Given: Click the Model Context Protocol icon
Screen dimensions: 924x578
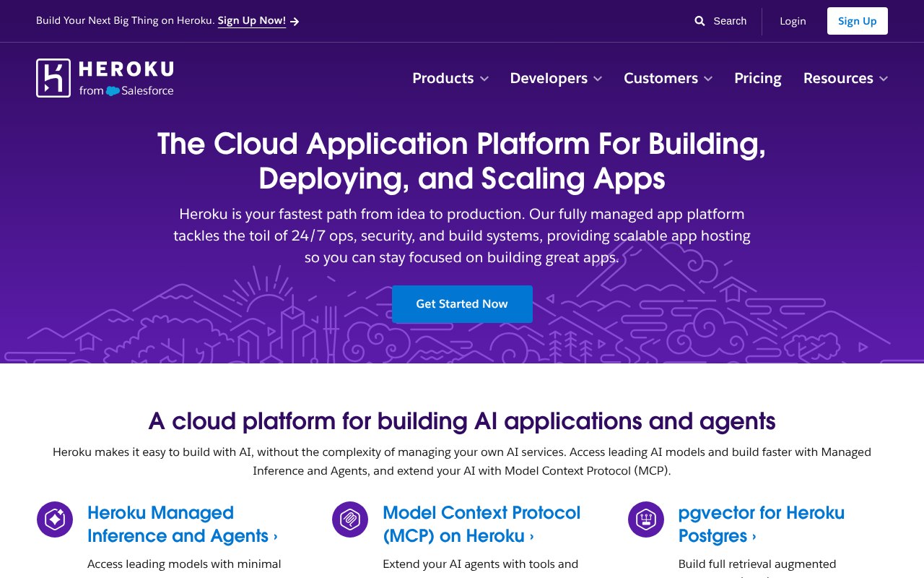Looking at the screenshot, I should click(x=350, y=519).
